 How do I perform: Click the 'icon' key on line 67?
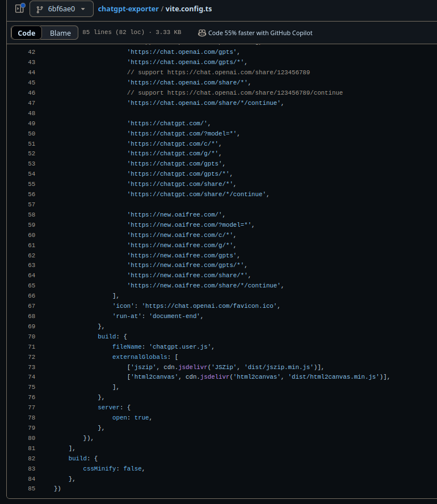[123, 306]
